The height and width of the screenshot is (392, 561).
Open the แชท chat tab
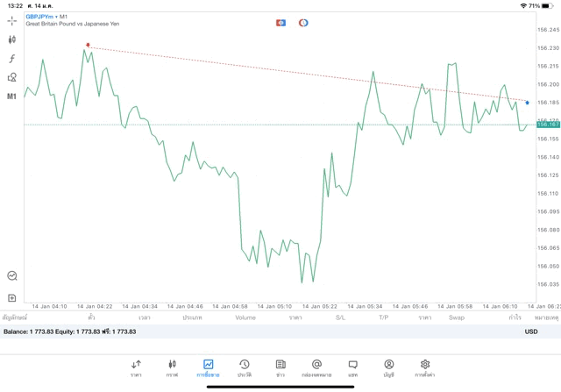tap(352, 367)
